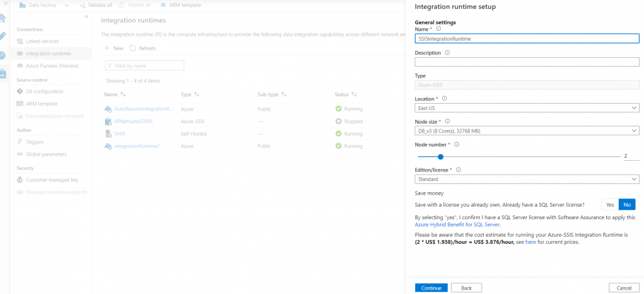
Task: Open Azure Hybrid Benefit for SQL Server link
Action: coord(457,224)
